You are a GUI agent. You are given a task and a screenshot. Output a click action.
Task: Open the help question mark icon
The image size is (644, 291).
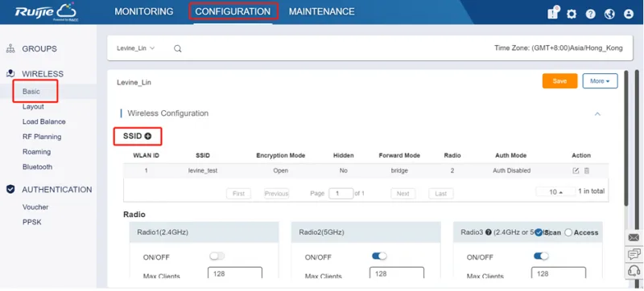pyautogui.click(x=591, y=14)
